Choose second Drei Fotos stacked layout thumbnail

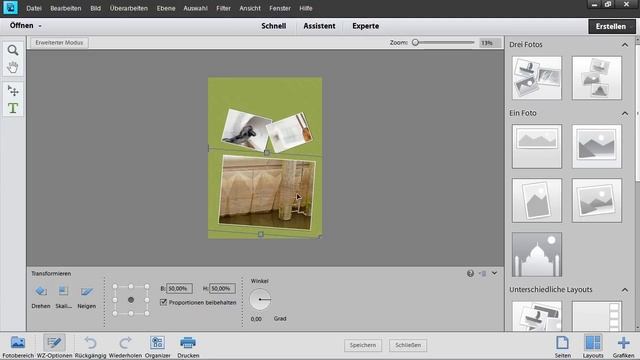[596, 78]
